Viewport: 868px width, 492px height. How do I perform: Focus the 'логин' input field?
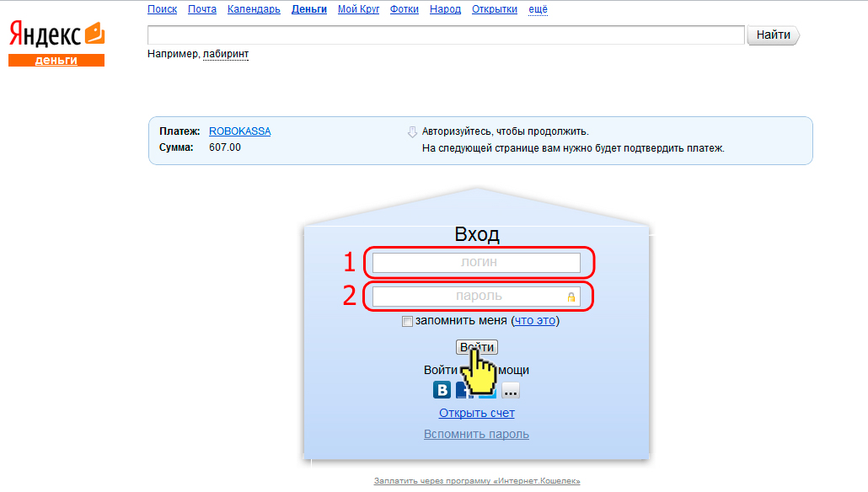(x=476, y=263)
